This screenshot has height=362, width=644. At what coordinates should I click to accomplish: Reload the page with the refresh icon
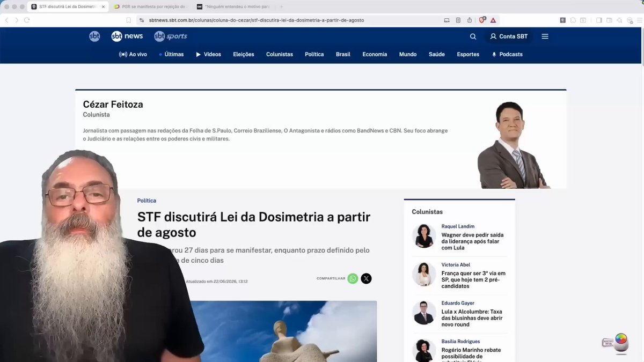pos(27,20)
